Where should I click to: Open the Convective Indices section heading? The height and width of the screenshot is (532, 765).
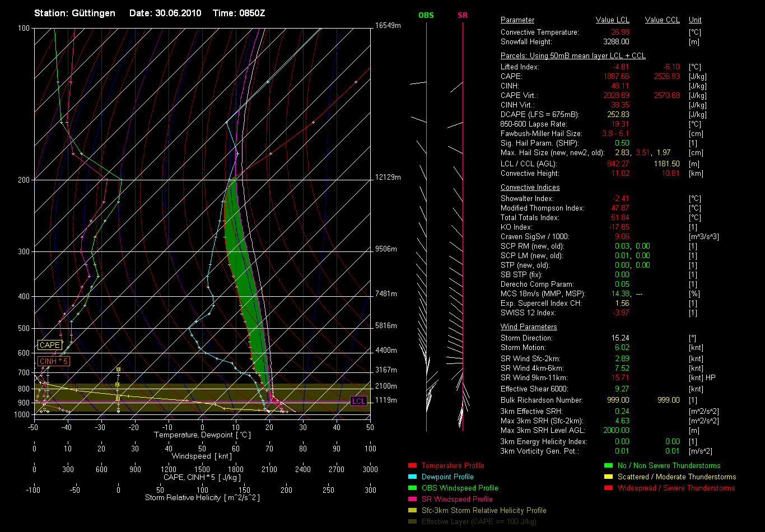tap(530, 188)
